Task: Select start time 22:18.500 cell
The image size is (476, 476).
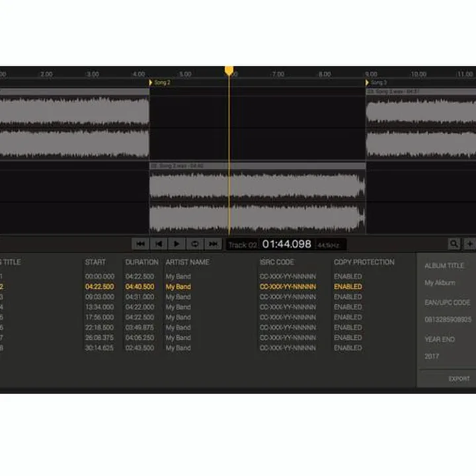Action: 100,327
